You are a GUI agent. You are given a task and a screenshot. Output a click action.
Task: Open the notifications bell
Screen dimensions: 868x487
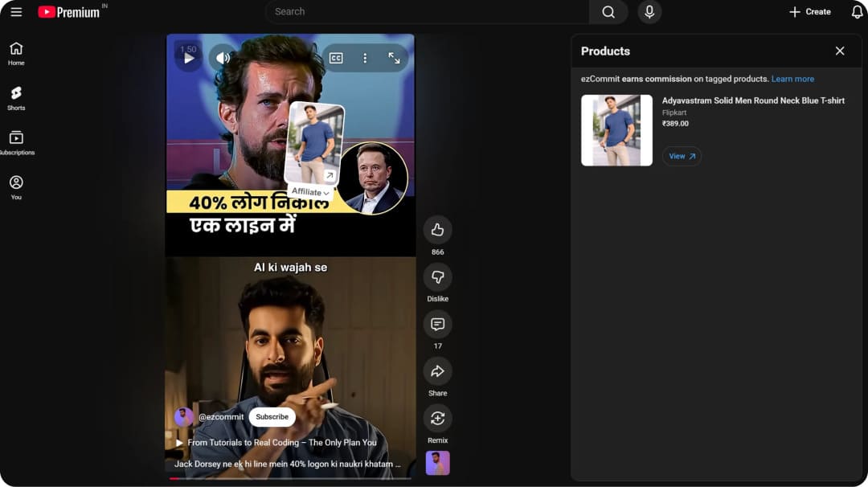click(857, 11)
